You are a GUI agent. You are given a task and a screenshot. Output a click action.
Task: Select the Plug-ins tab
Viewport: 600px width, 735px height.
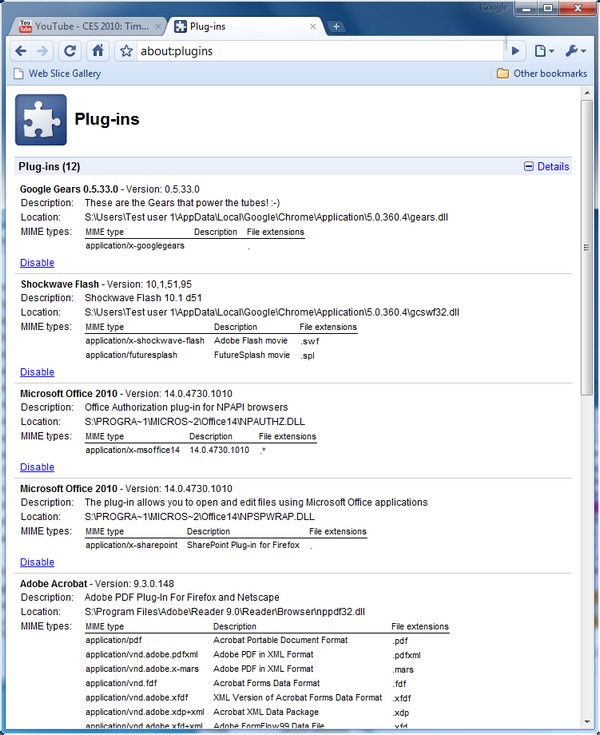tap(244, 27)
